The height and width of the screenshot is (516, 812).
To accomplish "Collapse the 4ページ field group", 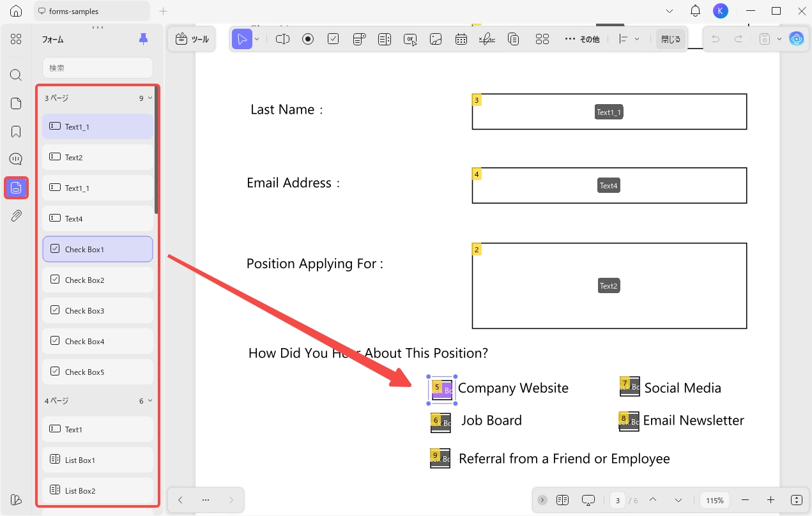I will click(x=150, y=401).
